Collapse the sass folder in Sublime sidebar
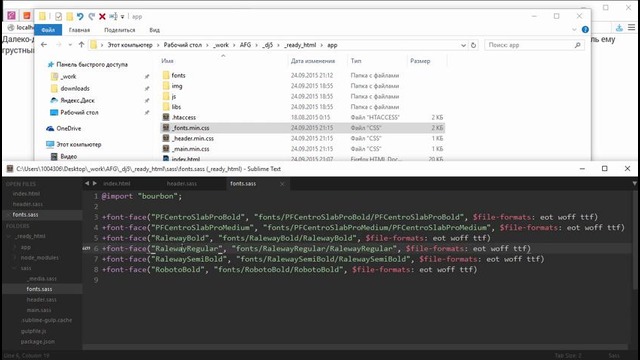The image size is (640, 360). (16, 268)
